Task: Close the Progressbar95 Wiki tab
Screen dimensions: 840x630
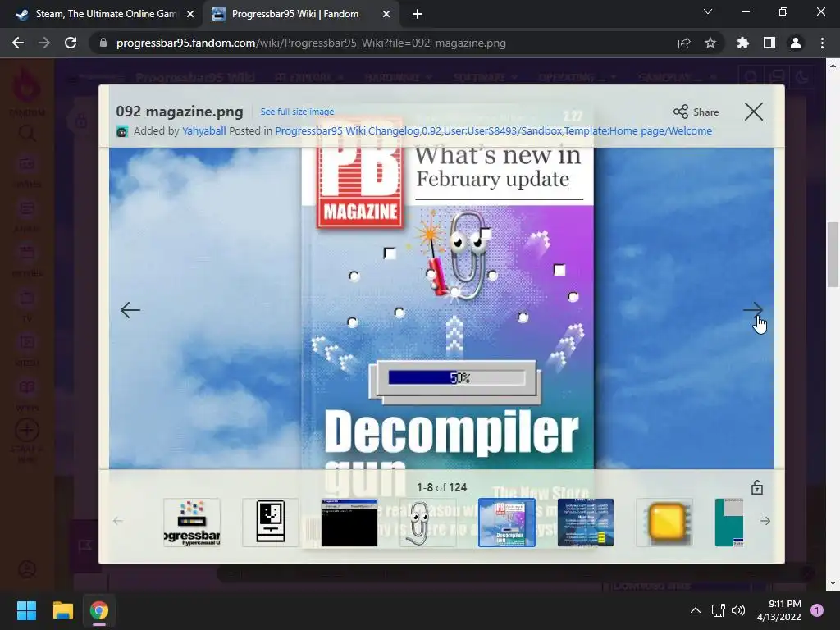Action: [x=386, y=15]
